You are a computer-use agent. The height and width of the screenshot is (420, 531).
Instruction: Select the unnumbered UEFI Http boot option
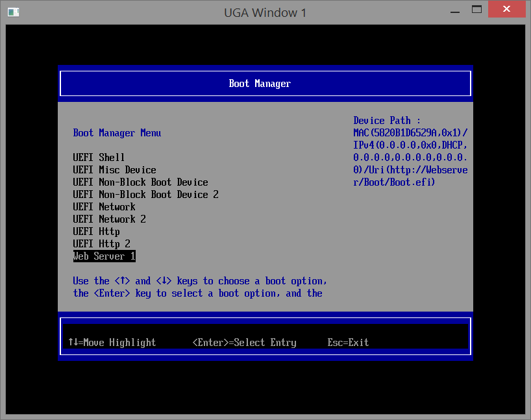96,232
